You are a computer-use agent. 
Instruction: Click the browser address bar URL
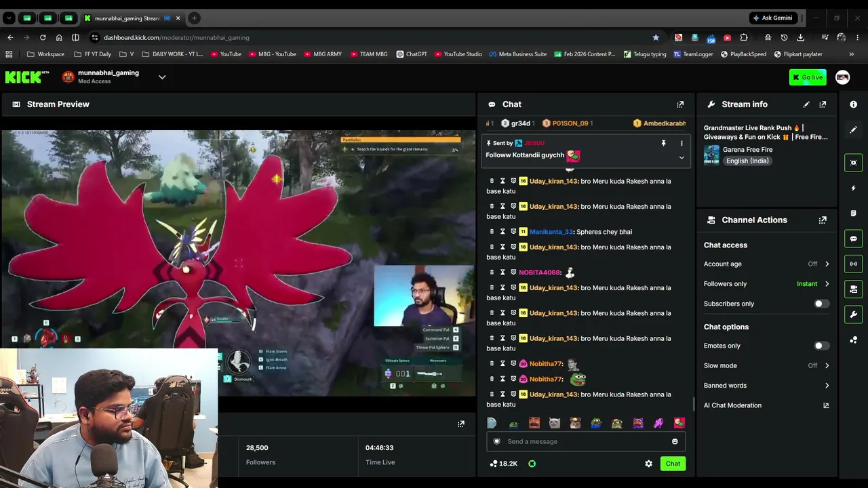176,37
